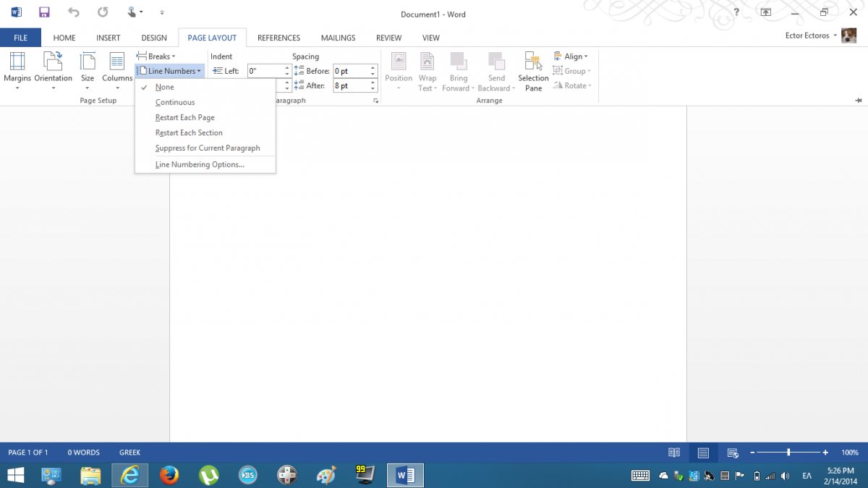Image resolution: width=868 pixels, height=488 pixels.
Task: Switch to the VIEW tab
Action: (431, 38)
